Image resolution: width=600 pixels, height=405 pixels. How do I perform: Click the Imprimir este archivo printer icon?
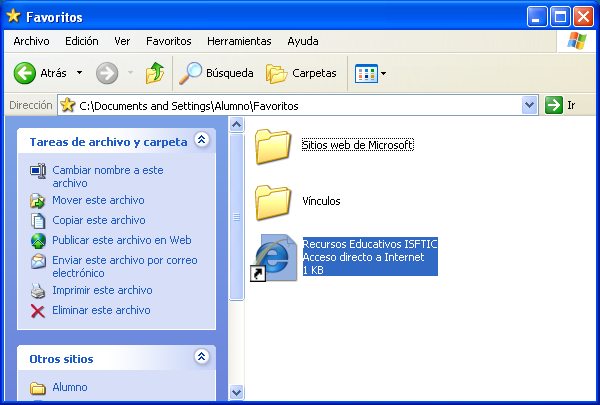(38, 291)
